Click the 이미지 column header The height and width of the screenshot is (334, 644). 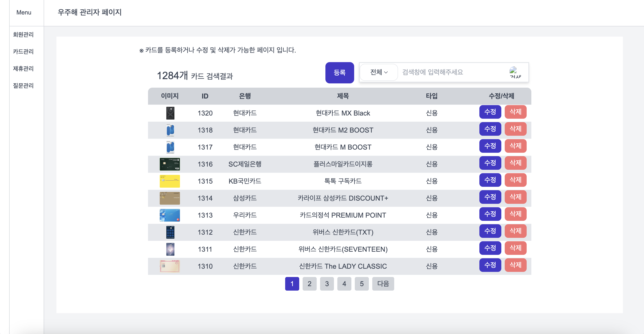click(x=170, y=96)
